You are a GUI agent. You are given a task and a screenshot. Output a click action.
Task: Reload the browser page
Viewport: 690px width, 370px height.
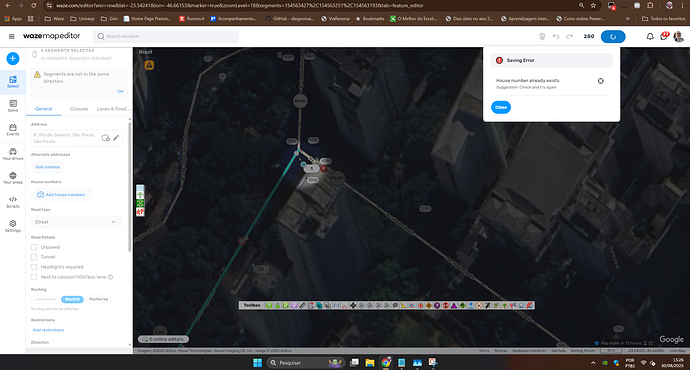click(x=34, y=5)
